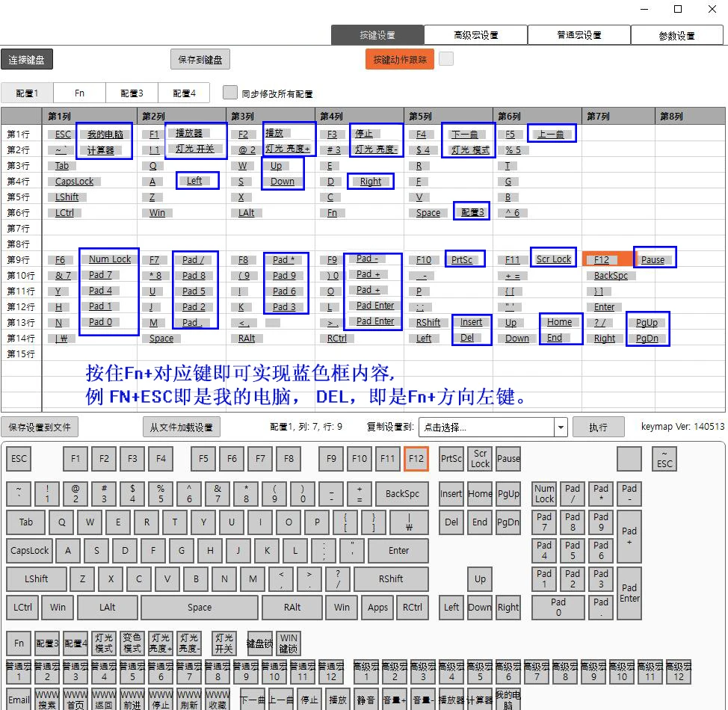Click the 静音 mute key
728x710 pixels.
point(365,700)
